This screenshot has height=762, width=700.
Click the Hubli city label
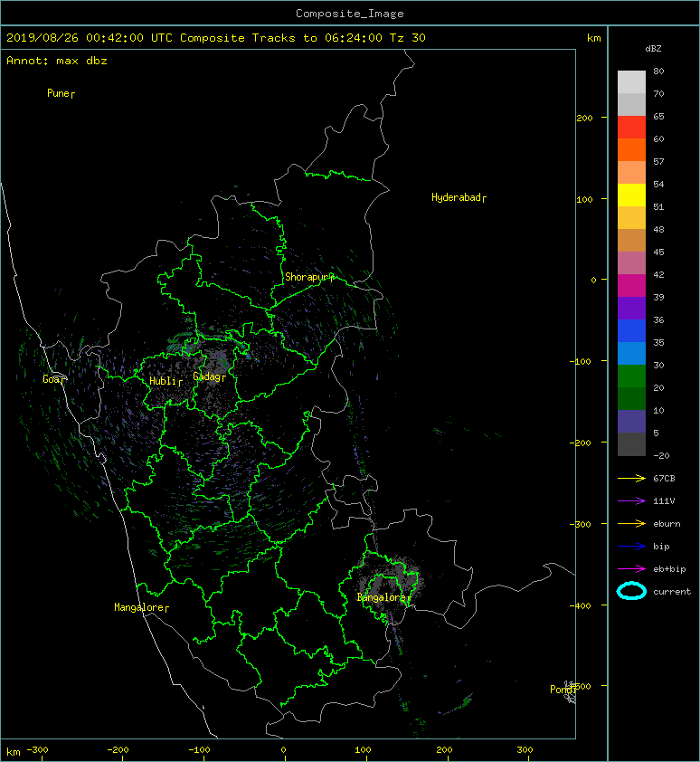pos(166,381)
